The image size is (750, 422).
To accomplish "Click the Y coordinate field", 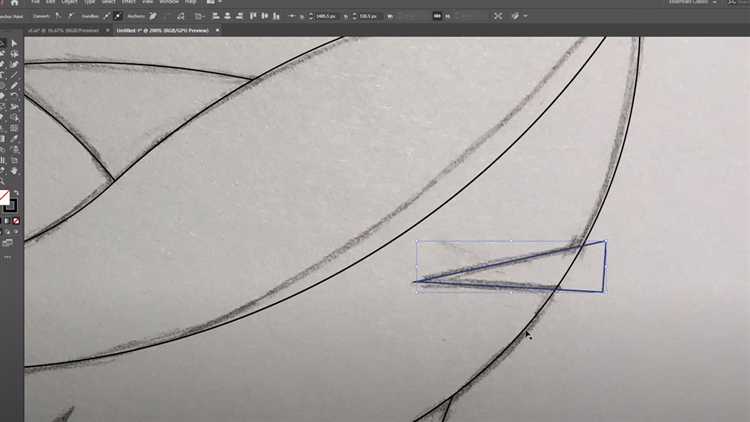I will point(370,16).
